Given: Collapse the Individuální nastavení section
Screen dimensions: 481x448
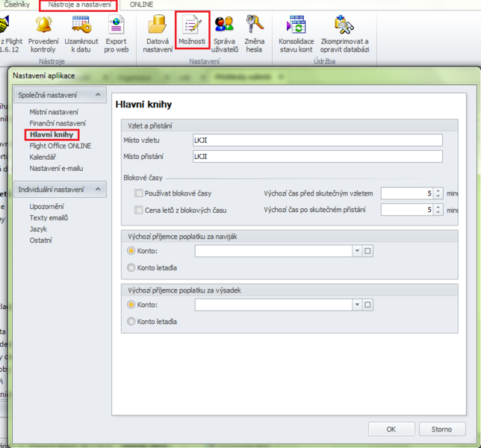Looking at the screenshot, I should (x=96, y=190).
